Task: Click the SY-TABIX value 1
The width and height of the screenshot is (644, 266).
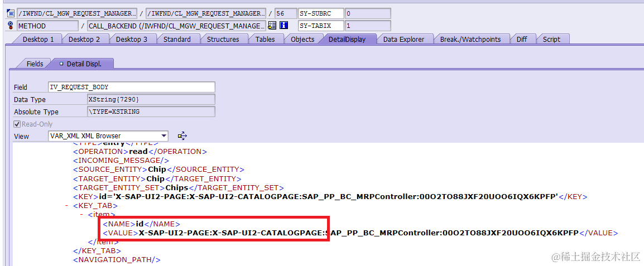Action: pos(368,26)
